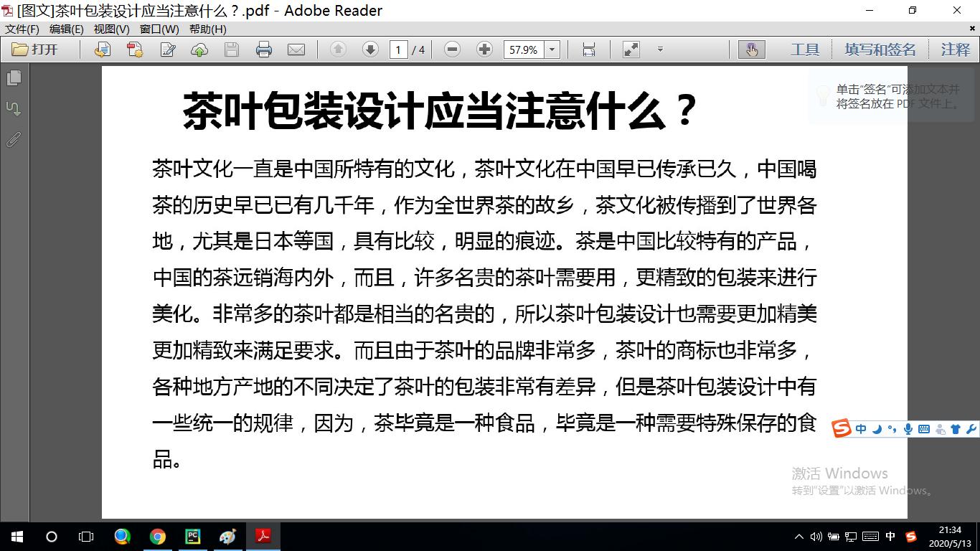Viewport: 980px width, 551px height.
Task: Toggle Sogou Chinese/English input mode
Action: pyautogui.click(x=860, y=428)
